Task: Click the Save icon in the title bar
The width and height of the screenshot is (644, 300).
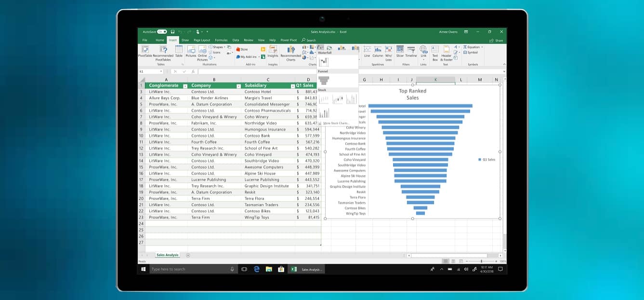Action: pyautogui.click(x=171, y=32)
